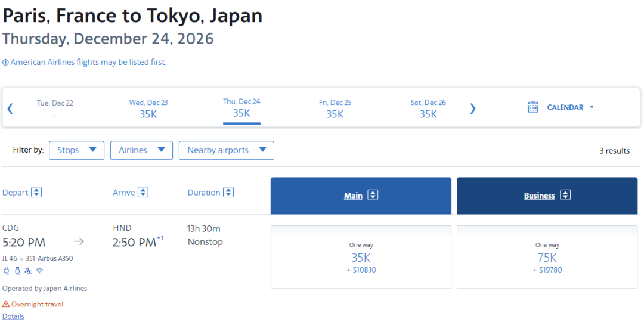Click the next dates right chevron
Screen dimensions: 644x322
pyautogui.click(x=473, y=109)
